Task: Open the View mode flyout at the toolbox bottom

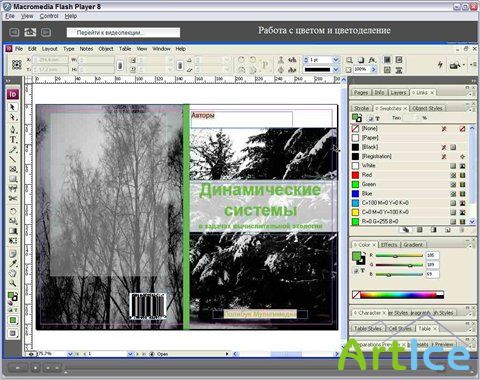Action: (12, 333)
